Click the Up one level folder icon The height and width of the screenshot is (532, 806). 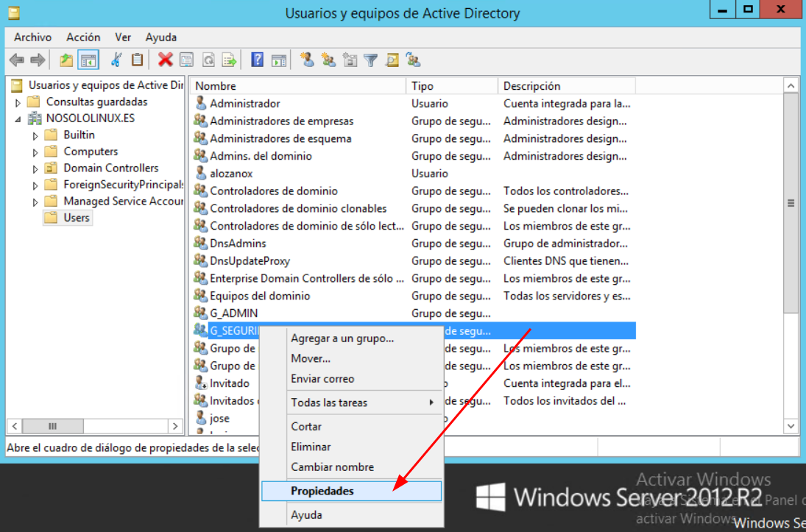pos(67,60)
